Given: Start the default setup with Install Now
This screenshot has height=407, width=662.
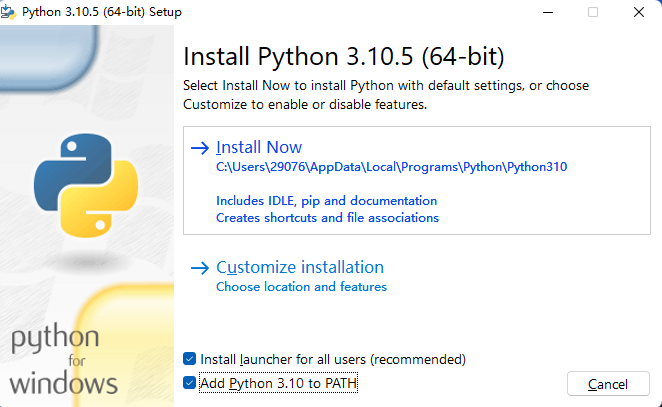Looking at the screenshot, I should 259,148.
